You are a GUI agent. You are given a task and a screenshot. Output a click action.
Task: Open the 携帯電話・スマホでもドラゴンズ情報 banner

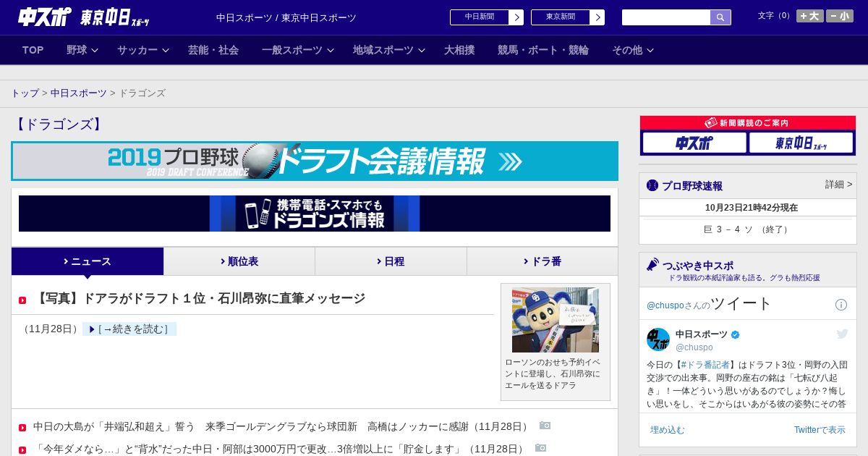click(315, 214)
